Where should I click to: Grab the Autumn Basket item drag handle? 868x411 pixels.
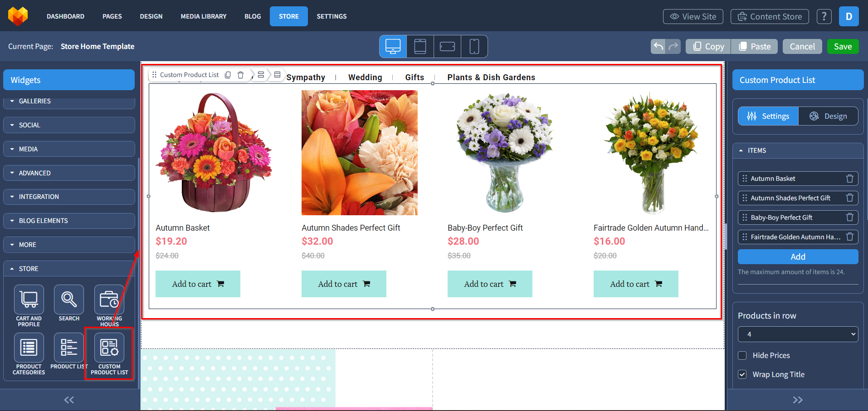point(745,179)
